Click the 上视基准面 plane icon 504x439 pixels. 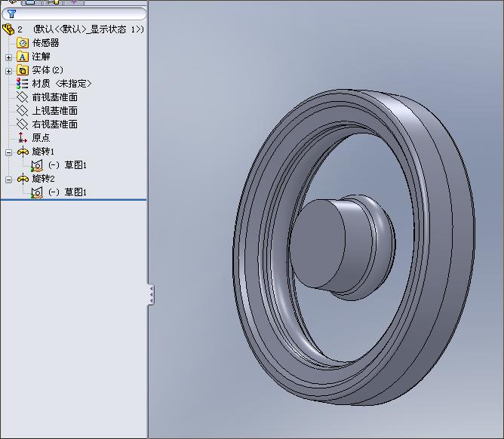(23, 111)
